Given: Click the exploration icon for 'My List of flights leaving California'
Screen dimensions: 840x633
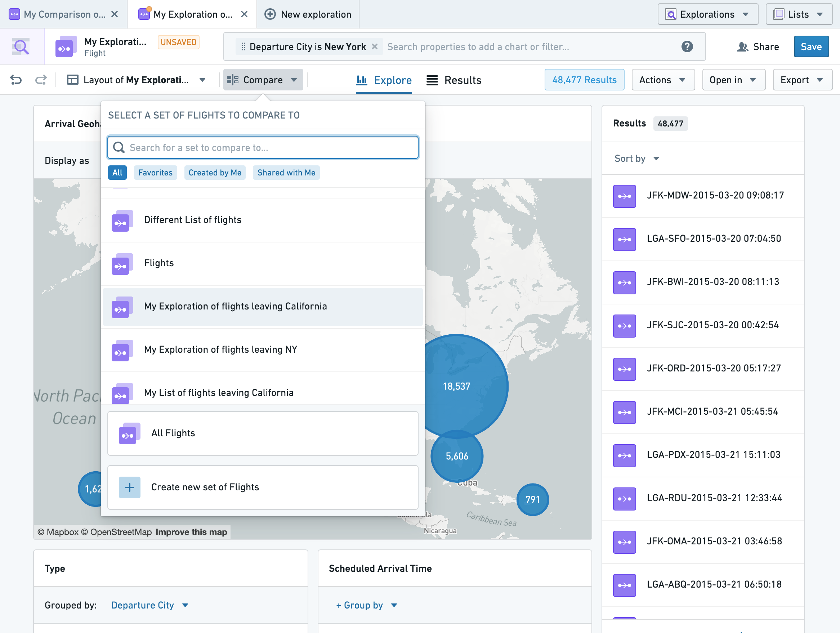Looking at the screenshot, I should 121,393.
